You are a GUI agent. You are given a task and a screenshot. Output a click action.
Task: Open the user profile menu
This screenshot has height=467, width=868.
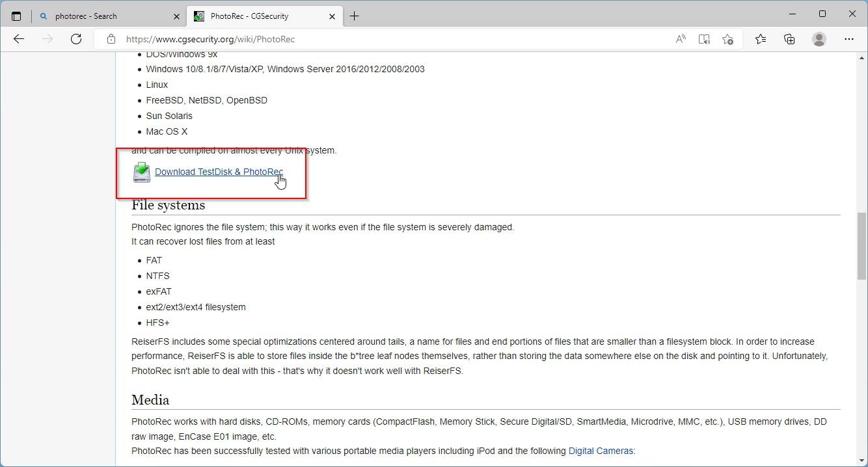(x=819, y=39)
